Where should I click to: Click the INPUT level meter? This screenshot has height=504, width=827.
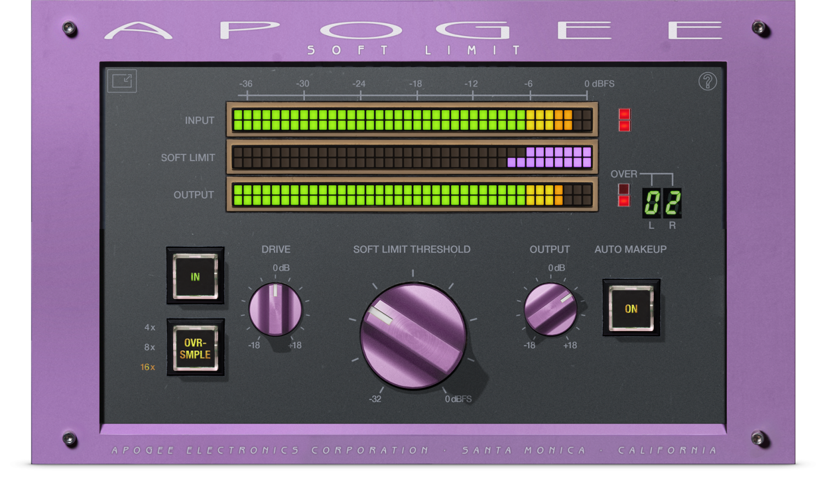point(412,120)
